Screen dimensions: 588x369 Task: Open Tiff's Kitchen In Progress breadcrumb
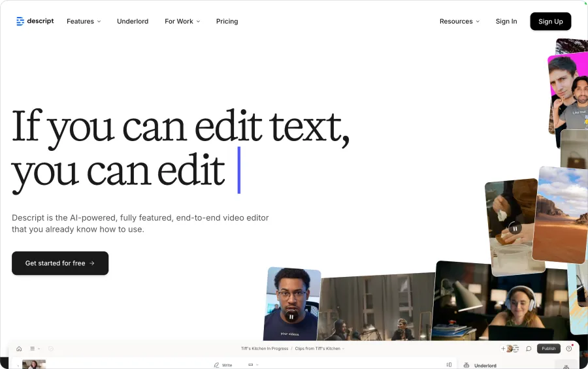[x=265, y=349]
